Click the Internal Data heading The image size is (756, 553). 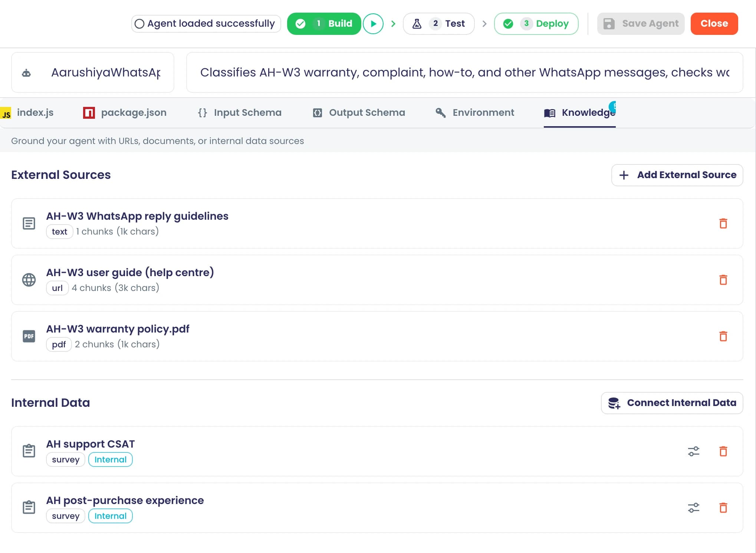tap(50, 403)
